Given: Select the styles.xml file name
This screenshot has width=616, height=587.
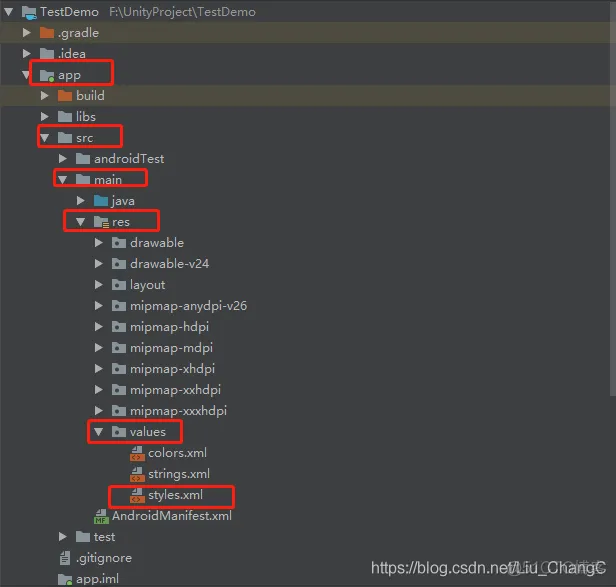Looking at the screenshot, I should tap(175, 495).
